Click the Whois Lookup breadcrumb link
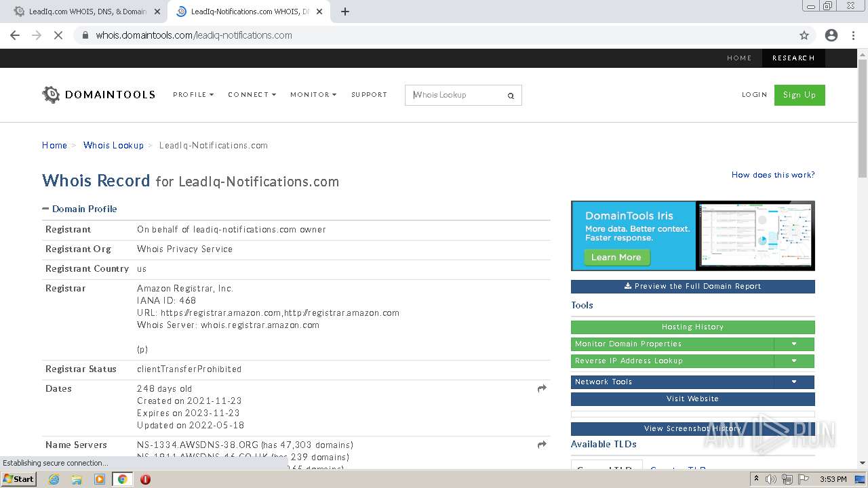The height and width of the screenshot is (488, 868). coord(113,145)
